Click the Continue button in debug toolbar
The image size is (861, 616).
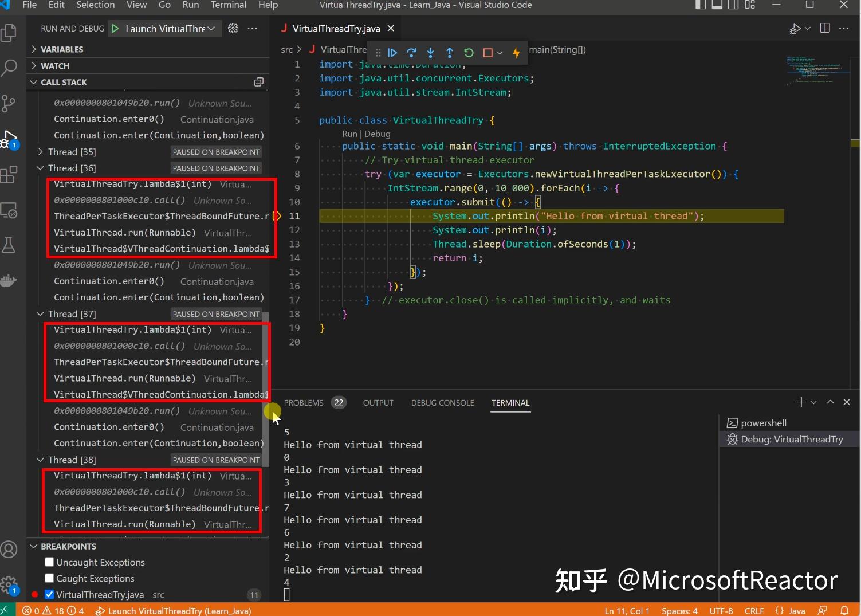pyautogui.click(x=392, y=53)
